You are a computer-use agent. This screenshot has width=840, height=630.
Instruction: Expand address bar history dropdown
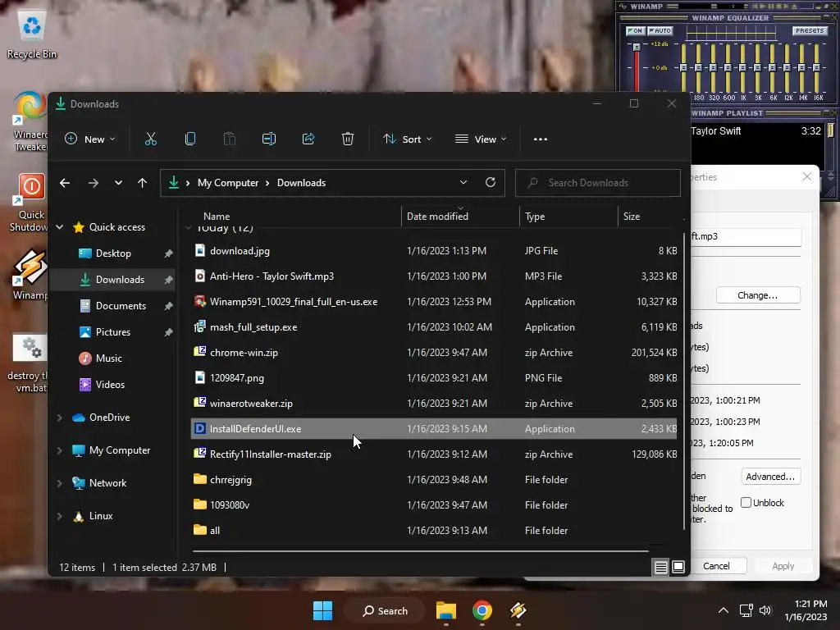tap(463, 183)
